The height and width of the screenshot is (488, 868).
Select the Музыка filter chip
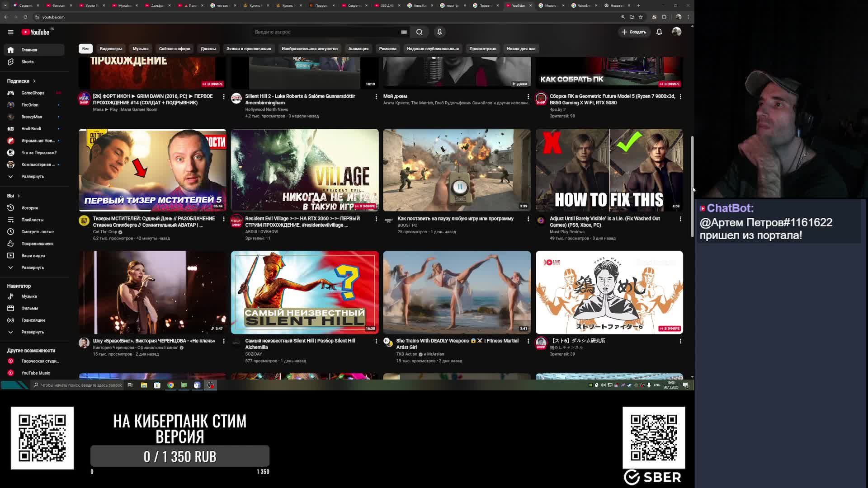coord(140,49)
